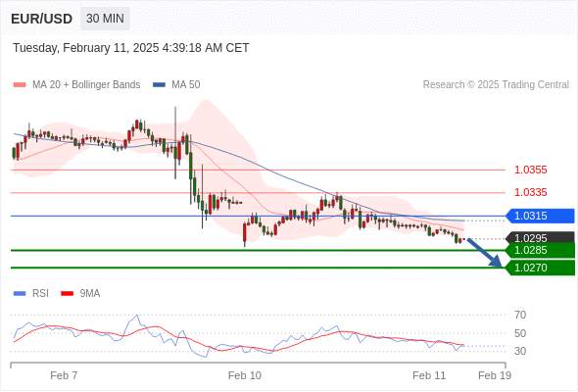Click the RSI 50 axis value
Screen dimensions: 578x392
pyautogui.click(x=520, y=333)
